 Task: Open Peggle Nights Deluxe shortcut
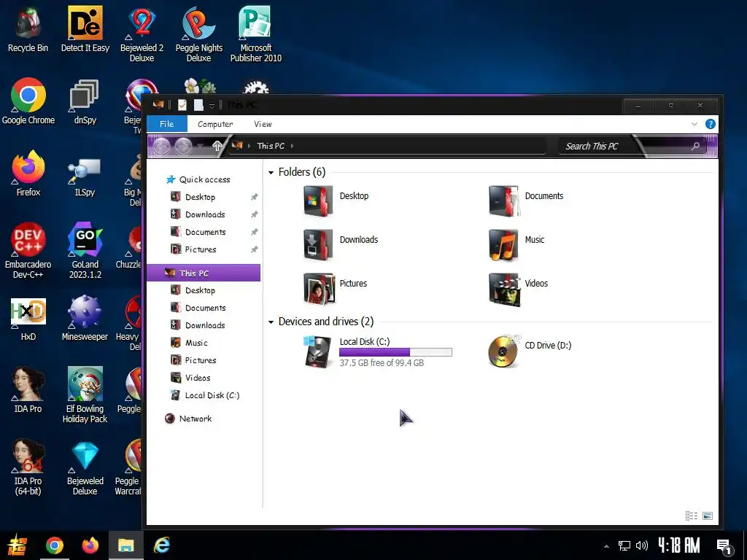pyautogui.click(x=198, y=34)
